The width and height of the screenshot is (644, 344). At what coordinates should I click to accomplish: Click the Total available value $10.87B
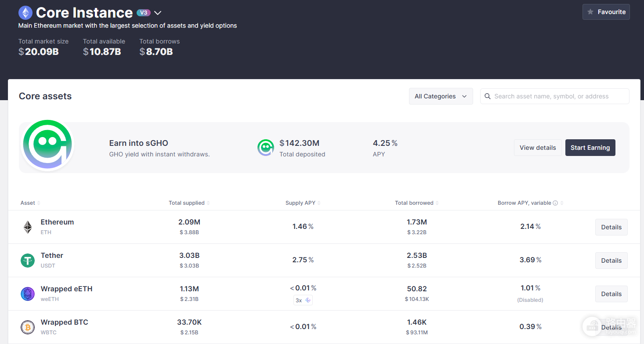102,52
